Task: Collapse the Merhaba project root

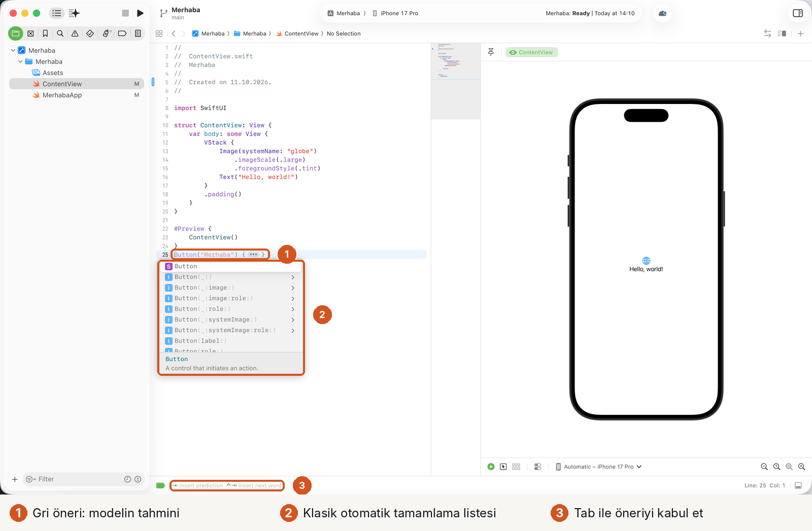Action: pyautogui.click(x=13, y=50)
